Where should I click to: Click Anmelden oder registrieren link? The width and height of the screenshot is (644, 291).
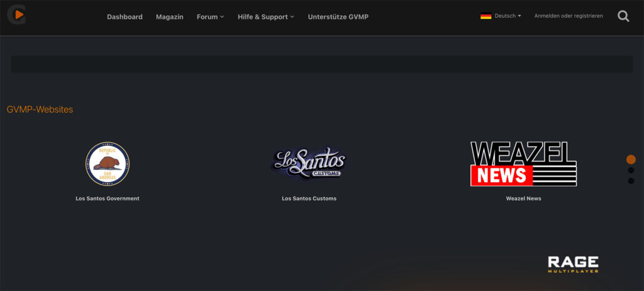569,16
